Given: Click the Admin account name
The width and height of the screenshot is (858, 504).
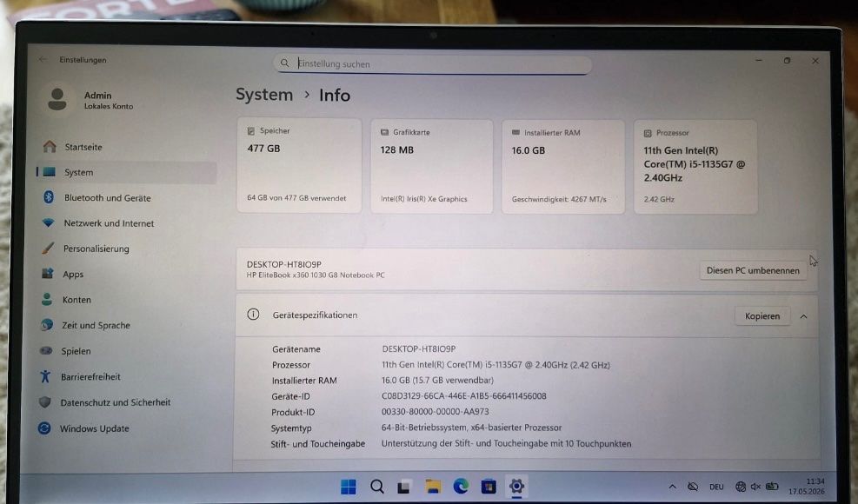Looking at the screenshot, I should click(98, 96).
